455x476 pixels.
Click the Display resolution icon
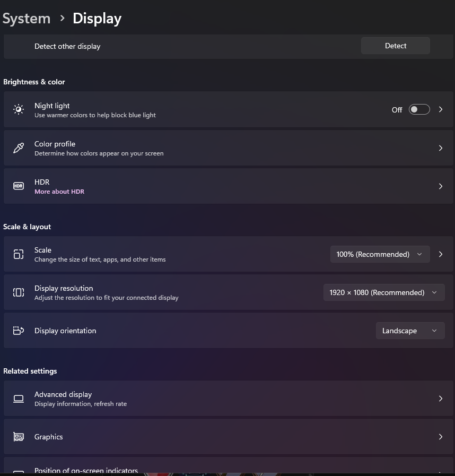pos(19,292)
